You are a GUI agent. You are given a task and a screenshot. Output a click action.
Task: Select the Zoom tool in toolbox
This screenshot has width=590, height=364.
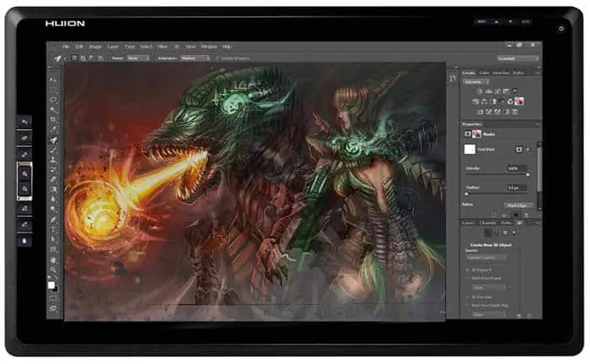tap(53, 270)
